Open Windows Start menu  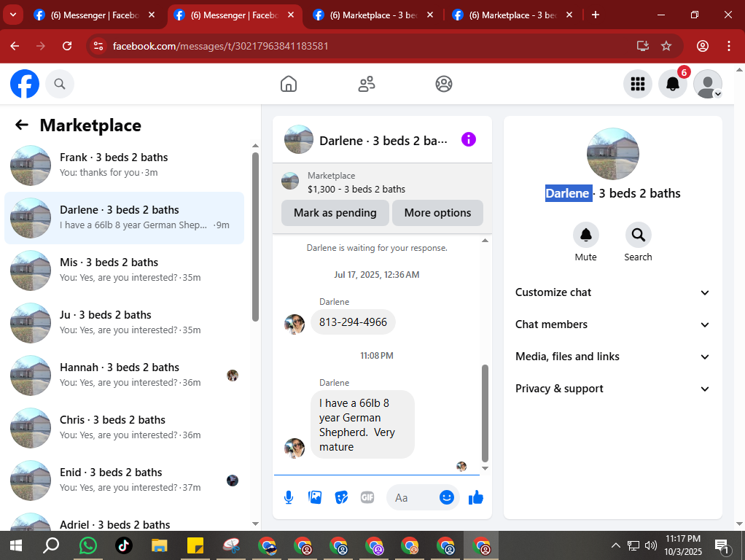point(16,545)
